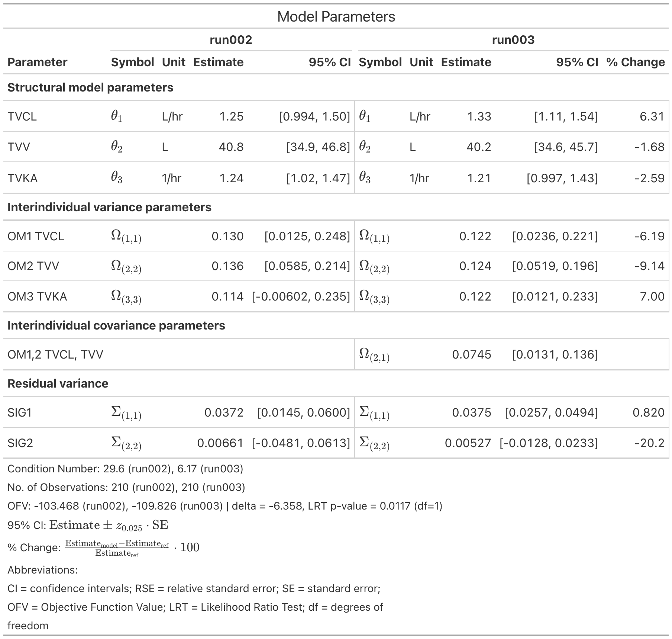Select the TVKA parameter row label
The height and width of the screenshot is (639, 672).
(22, 178)
